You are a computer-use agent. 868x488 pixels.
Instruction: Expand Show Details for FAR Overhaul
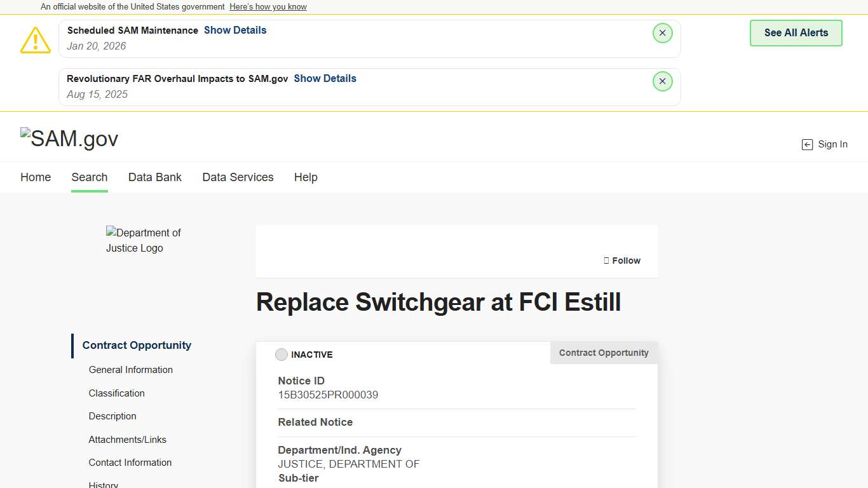pyautogui.click(x=325, y=79)
